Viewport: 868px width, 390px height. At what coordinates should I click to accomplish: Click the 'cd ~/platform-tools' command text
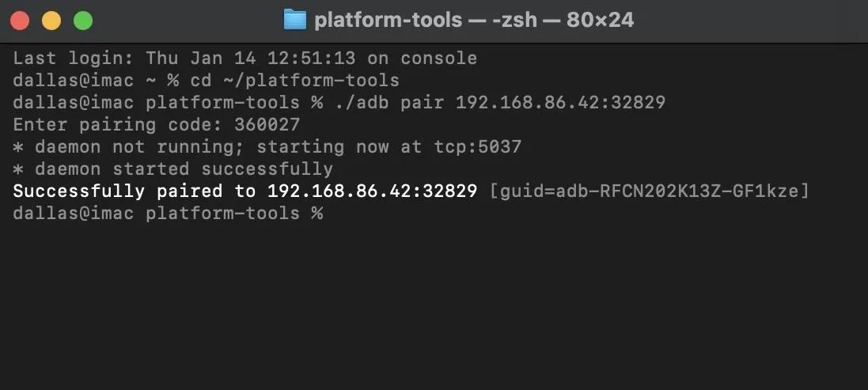pyautogui.click(x=295, y=80)
